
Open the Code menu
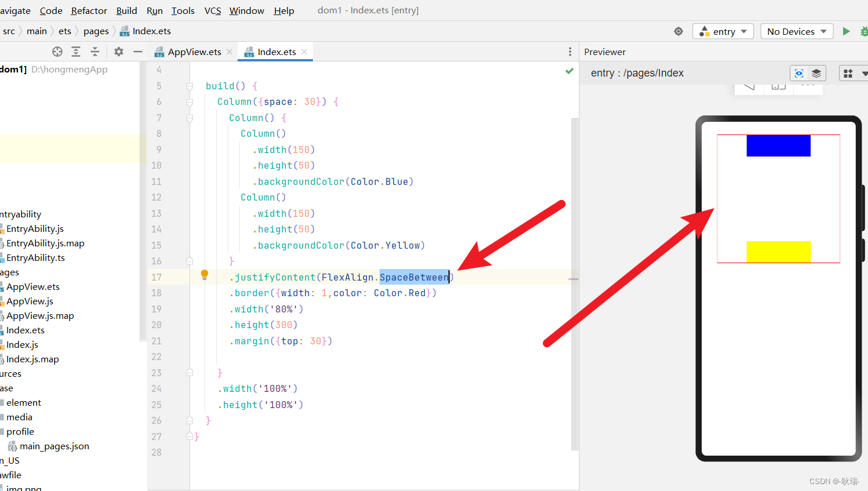coord(51,10)
